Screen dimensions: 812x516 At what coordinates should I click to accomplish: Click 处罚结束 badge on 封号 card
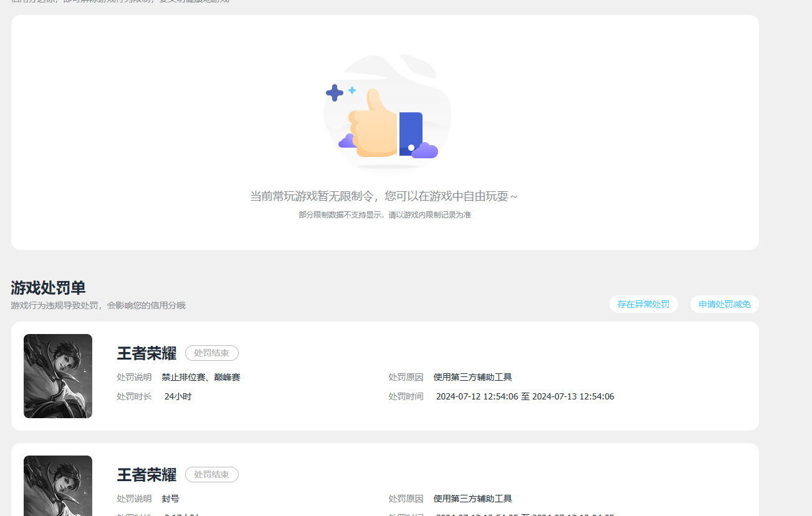click(212, 474)
